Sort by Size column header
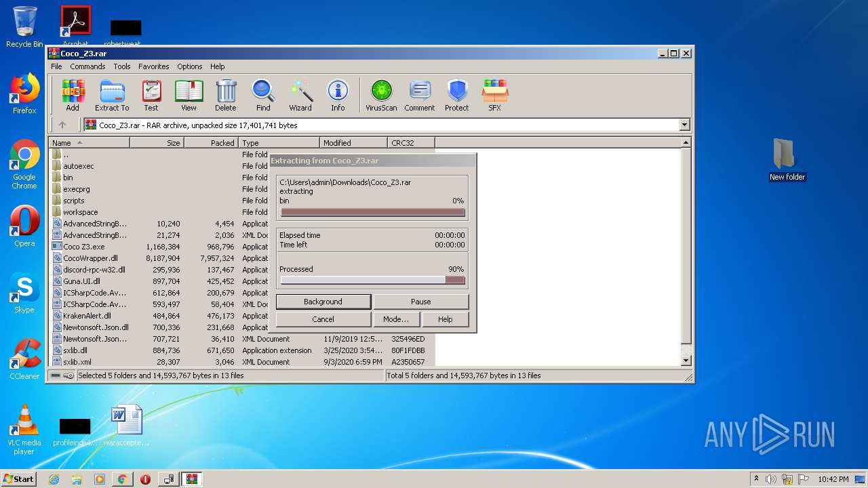 click(x=157, y=143)
